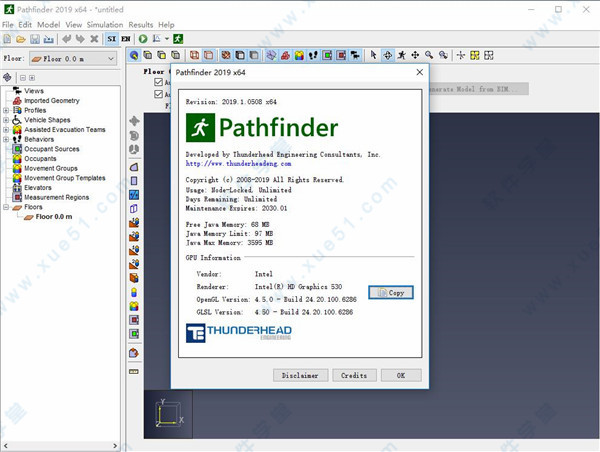Click the Redo arrow icon
This screenshot has height=452, width=600.
(80, 39)
